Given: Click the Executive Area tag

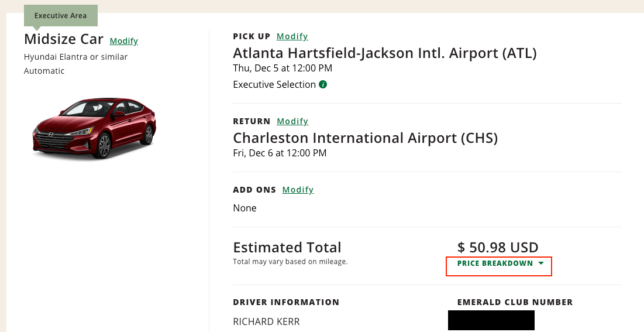Looking at the screenshot, I should (60, 16).
